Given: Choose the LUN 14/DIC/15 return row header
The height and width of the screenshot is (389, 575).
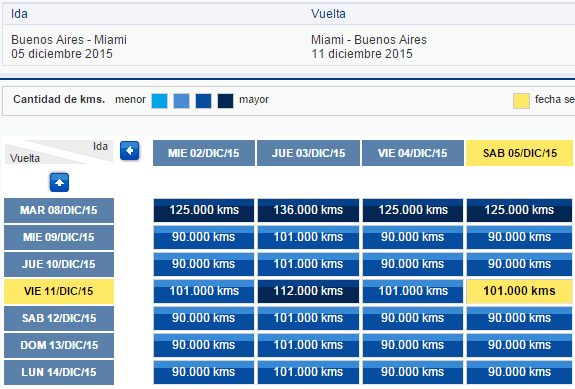Looking at the screenshot, I should tap(59, 373).
